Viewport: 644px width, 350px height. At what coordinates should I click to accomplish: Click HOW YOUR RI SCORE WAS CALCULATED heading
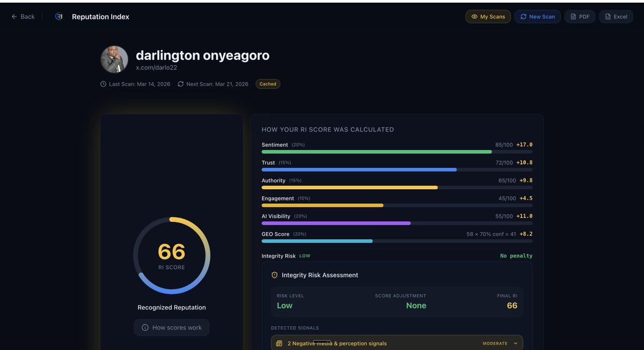coord(328,130)
